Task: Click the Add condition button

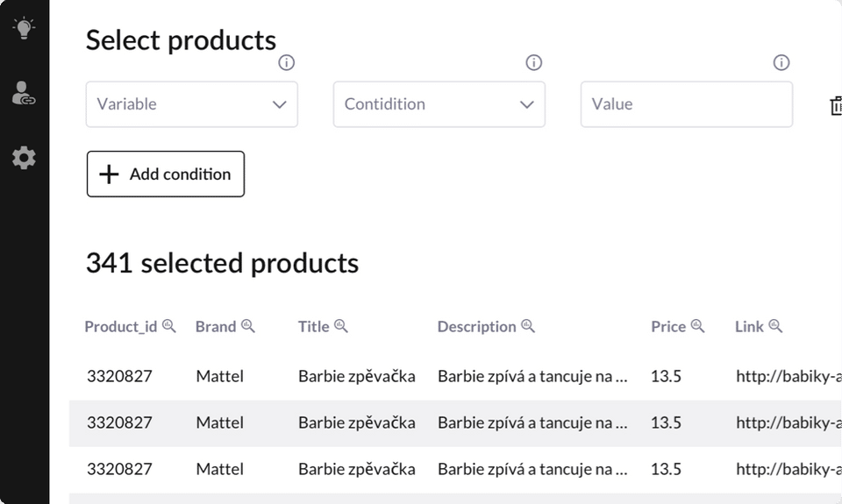Action: pyautogui.click(x=166, y=174)
